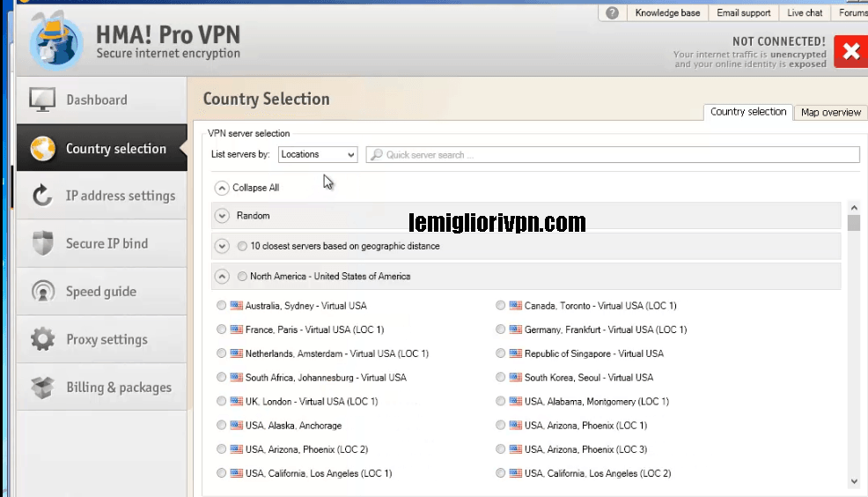Switch to the Map overview tab
This screenshot has width=868, height=497.
[830, 113]
